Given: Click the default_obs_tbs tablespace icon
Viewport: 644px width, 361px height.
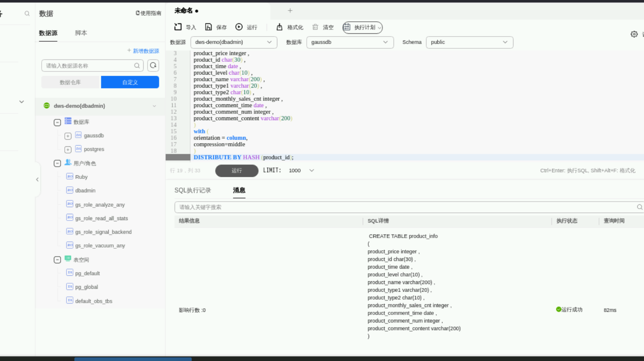Looking at the screenshot, I should [x=69, y=300].
